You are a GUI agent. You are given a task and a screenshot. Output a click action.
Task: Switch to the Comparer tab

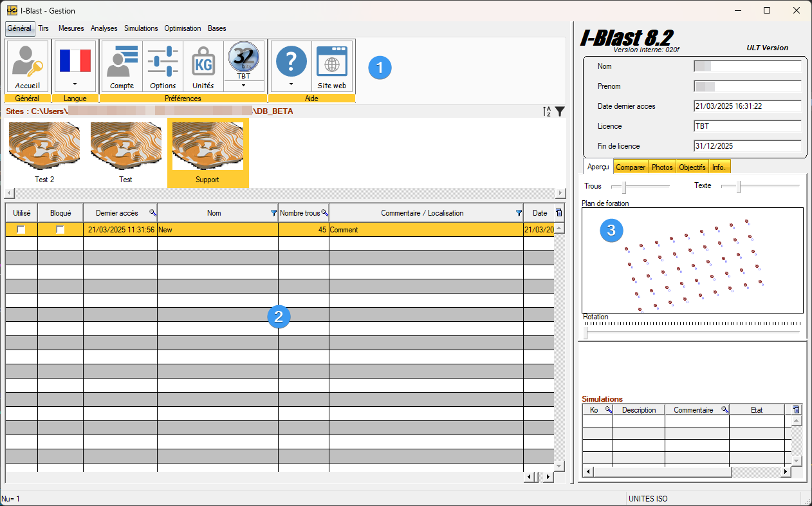point(631,167)
